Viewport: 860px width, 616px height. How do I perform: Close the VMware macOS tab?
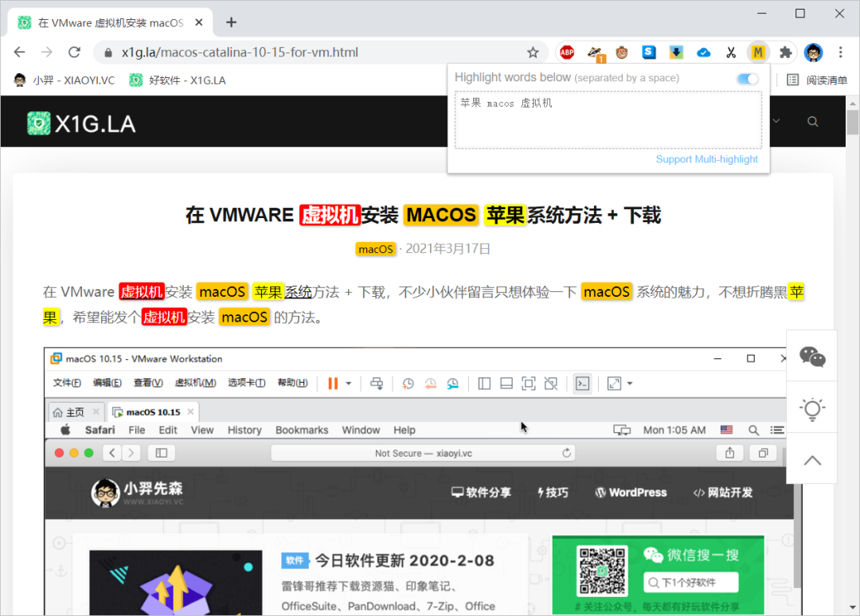tap(199, 22)
